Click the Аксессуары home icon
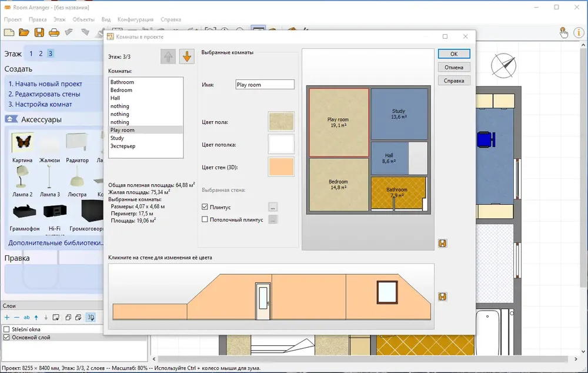Screen dimensions: 588x373 coord(11,119)
